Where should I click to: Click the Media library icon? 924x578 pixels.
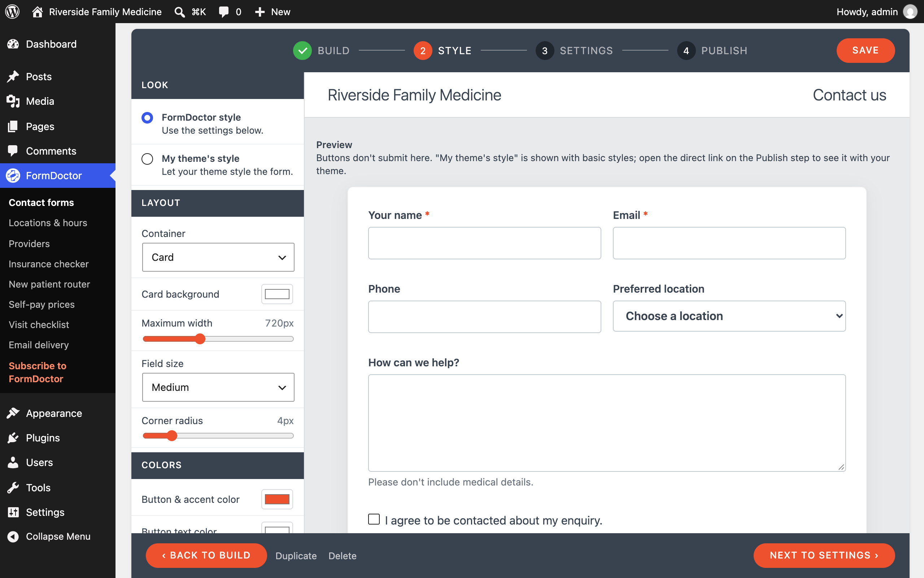click(13, 101)
